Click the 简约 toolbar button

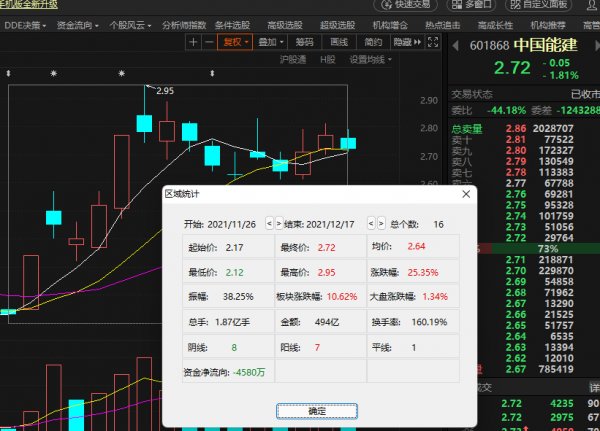[x=373, y=42]
